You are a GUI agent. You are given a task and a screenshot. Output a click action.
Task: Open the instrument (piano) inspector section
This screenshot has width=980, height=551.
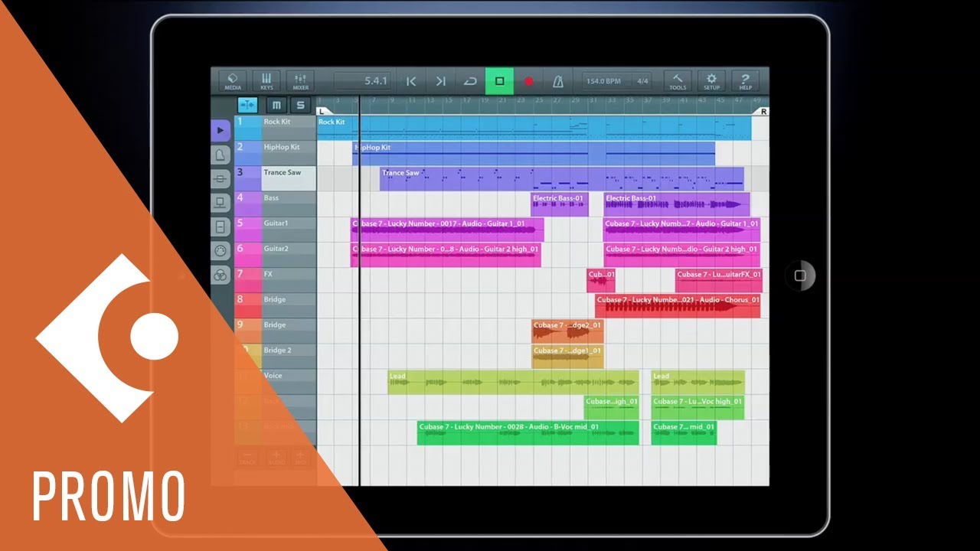click(220, 155)
